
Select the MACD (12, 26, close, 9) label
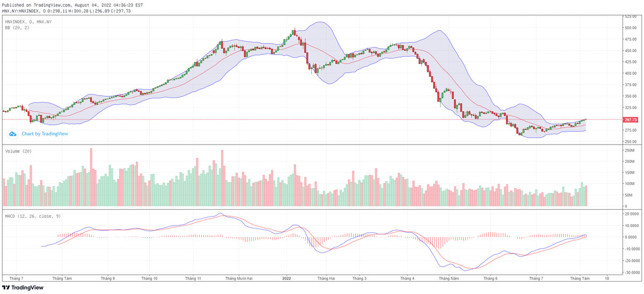(x=33, y=216)
